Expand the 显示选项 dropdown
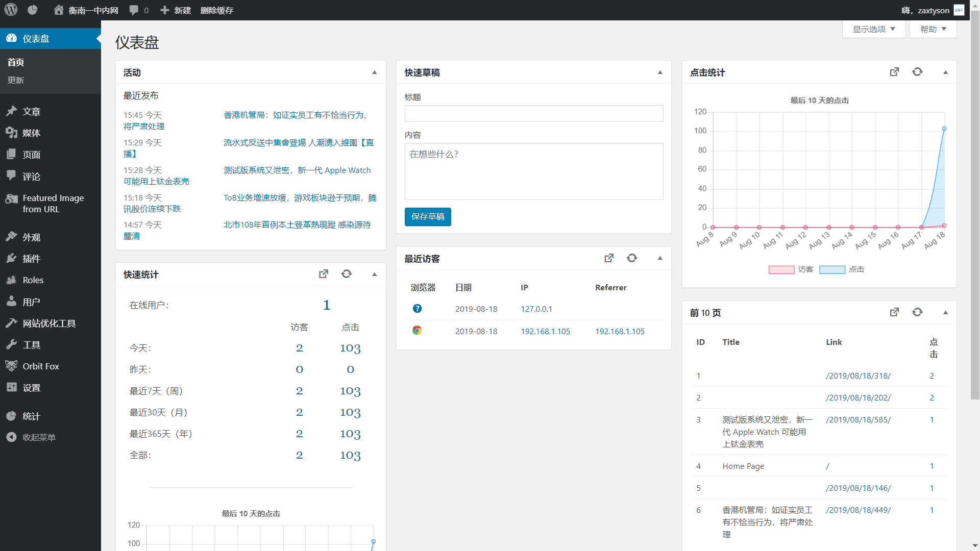This screenshot has width=980, height=551. tap(874, 29)
